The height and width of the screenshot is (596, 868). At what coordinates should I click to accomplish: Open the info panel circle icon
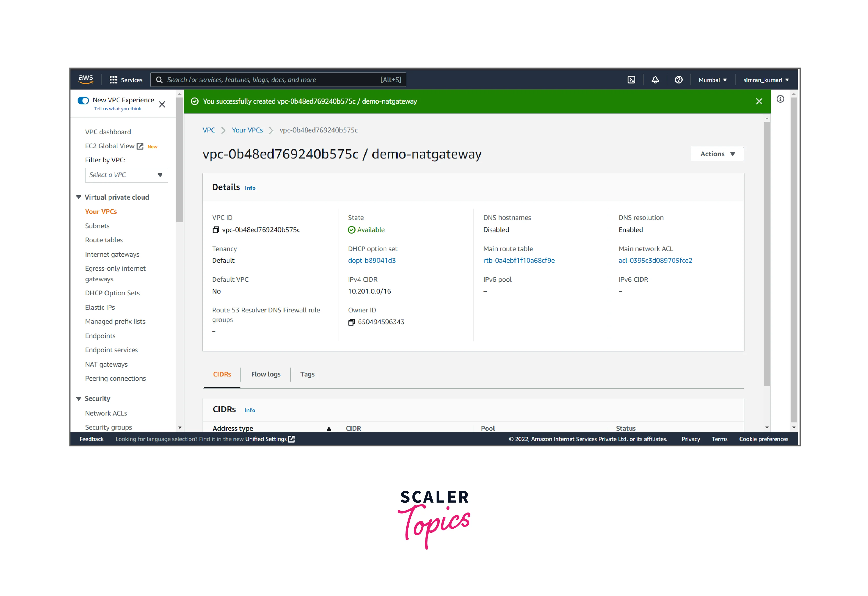pyautogui.click(x=780, y=99)
